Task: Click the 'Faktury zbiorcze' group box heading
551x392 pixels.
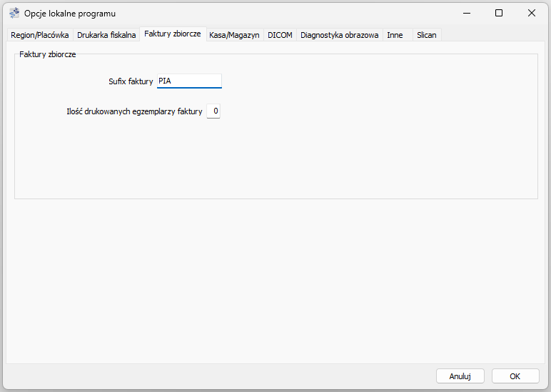Action: click(48, 54)
